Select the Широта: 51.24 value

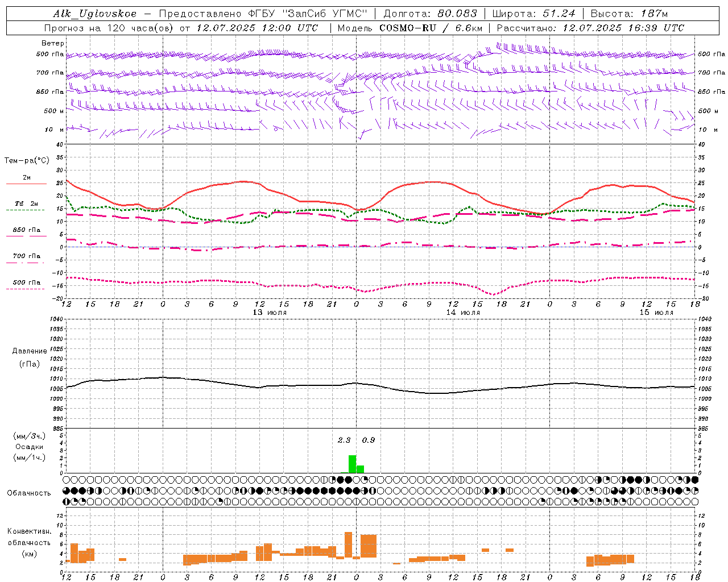coord(533,14)
